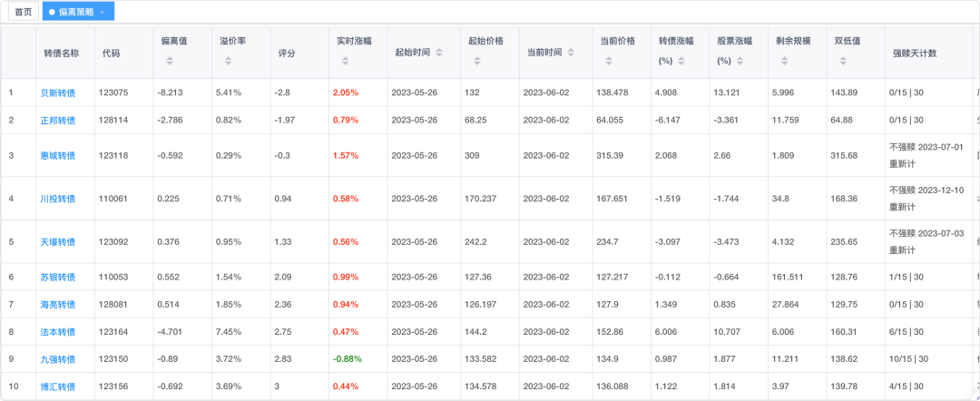Screen dimensions: 980x401
Task: Sort by 起始价格 column
Action: click(477, 61)
